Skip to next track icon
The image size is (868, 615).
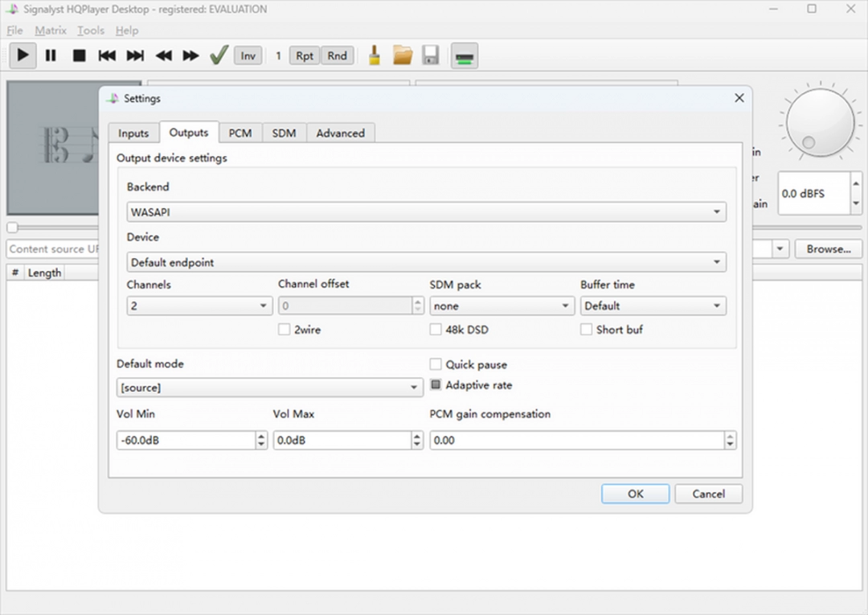134,55
